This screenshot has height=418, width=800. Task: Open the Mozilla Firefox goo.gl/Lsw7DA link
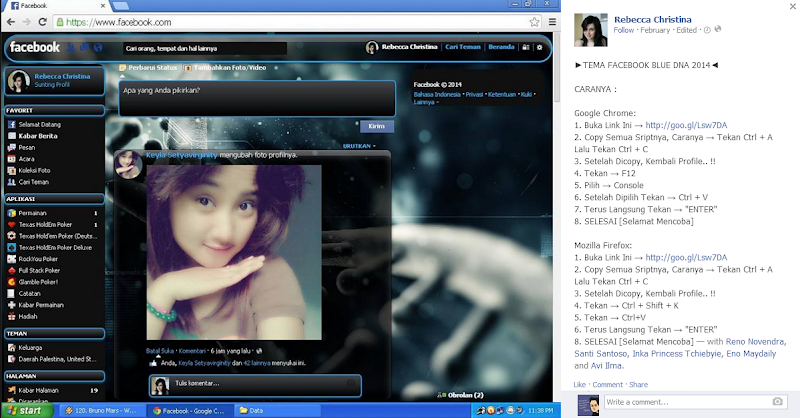click(x=686, y=258)
